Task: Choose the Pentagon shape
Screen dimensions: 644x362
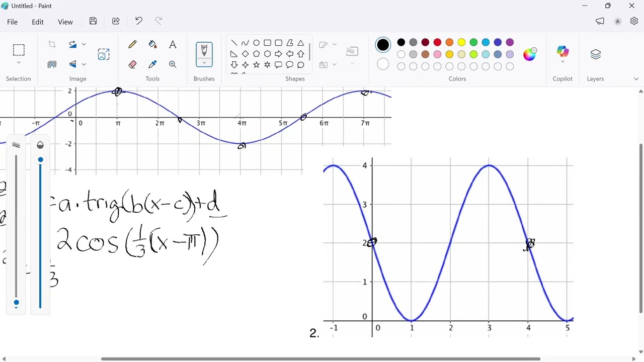Action: coord(256,54)
